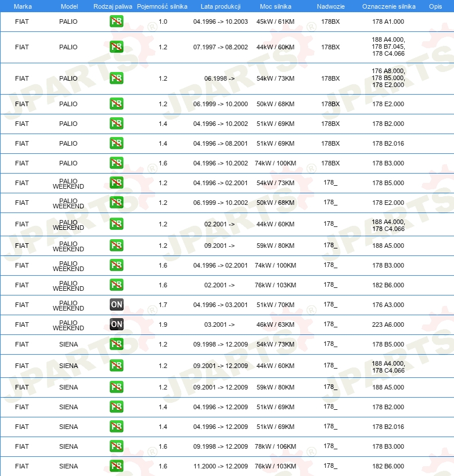Image resolution: width=454 pixels, height=476 pixels.
Task: Click PALIO in the 74kW / 100KM 178BX row
Action: point(69,163)
